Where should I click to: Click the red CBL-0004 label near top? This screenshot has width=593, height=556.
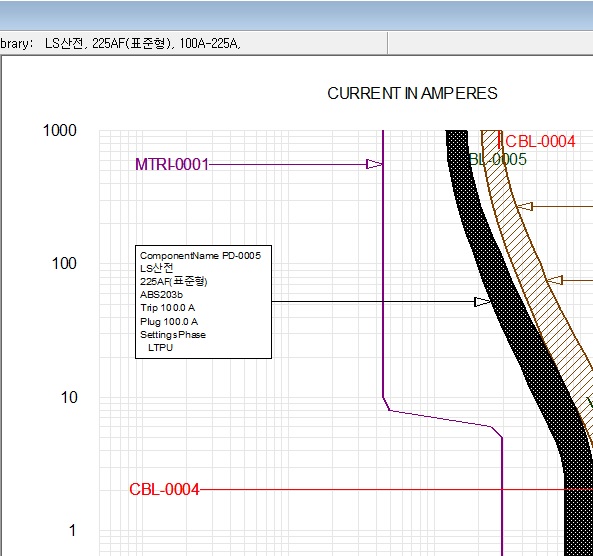[x=540, y=141]
